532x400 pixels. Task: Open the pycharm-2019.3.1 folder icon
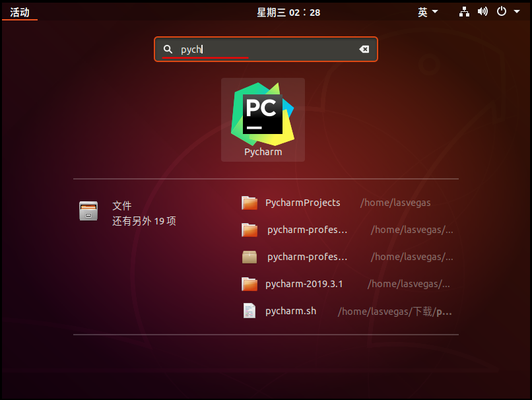249,284
